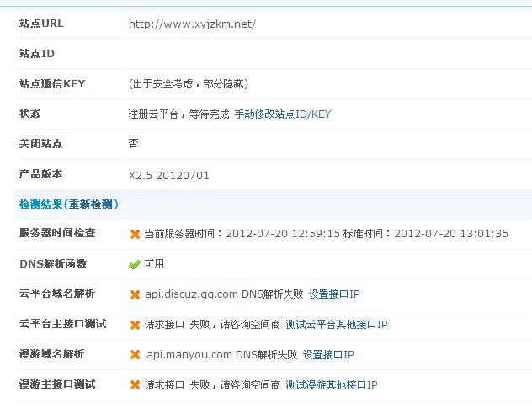Click the X icon in 云平台域名解析 row
Screen dimensions: 532x408
pos(135,294)
